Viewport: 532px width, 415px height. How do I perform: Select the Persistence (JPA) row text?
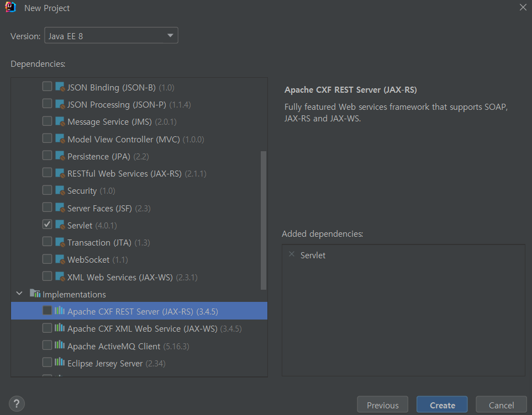(108, 156)
